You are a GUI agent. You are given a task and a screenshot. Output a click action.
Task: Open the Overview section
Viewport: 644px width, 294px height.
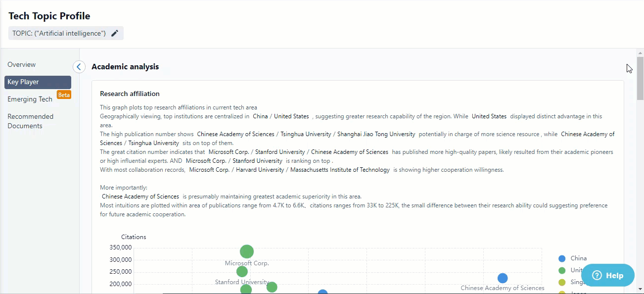click(x=22, y=64)
